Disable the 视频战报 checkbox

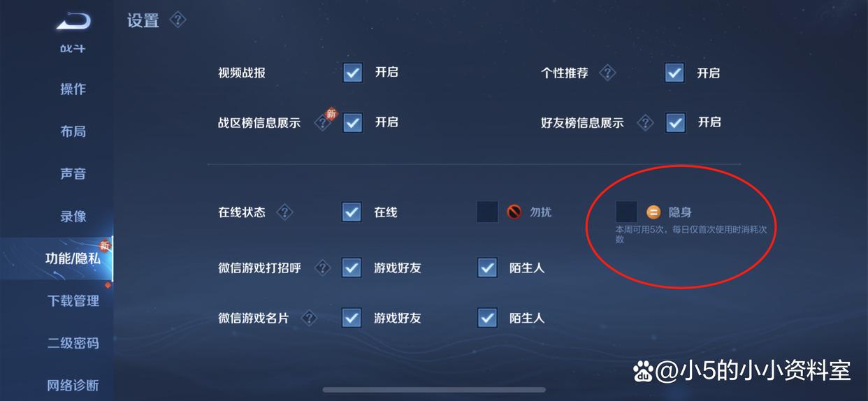(353, 72)
